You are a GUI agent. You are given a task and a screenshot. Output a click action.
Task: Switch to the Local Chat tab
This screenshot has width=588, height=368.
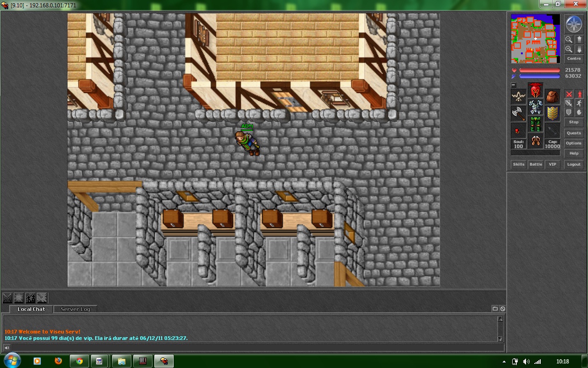(31, 309)
